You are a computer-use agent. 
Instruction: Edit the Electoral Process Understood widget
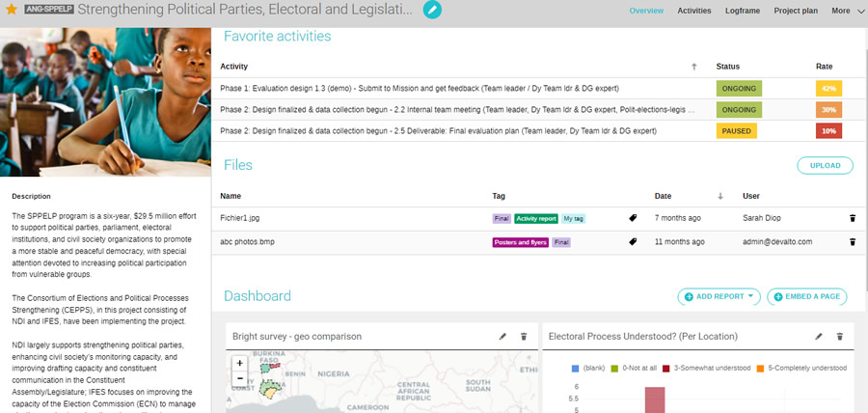click(819, 336)
